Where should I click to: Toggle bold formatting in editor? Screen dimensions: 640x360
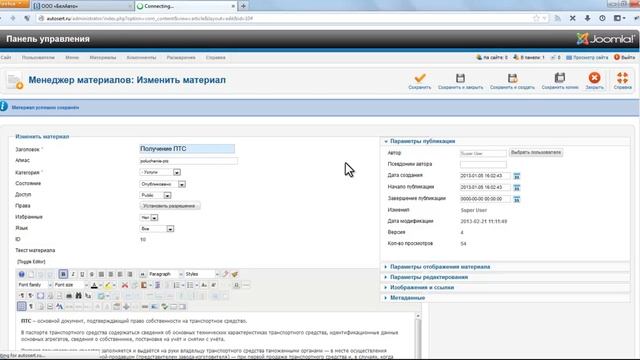(63, 274)
